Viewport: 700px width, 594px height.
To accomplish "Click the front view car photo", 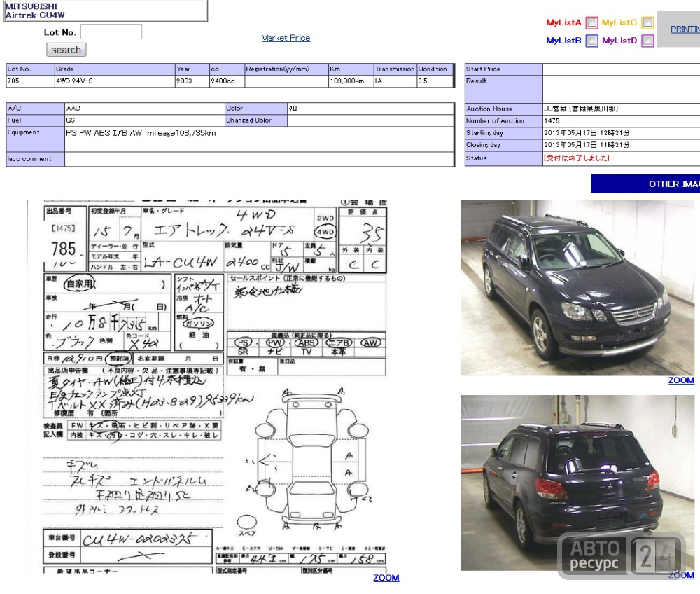I will coord(577,288).
